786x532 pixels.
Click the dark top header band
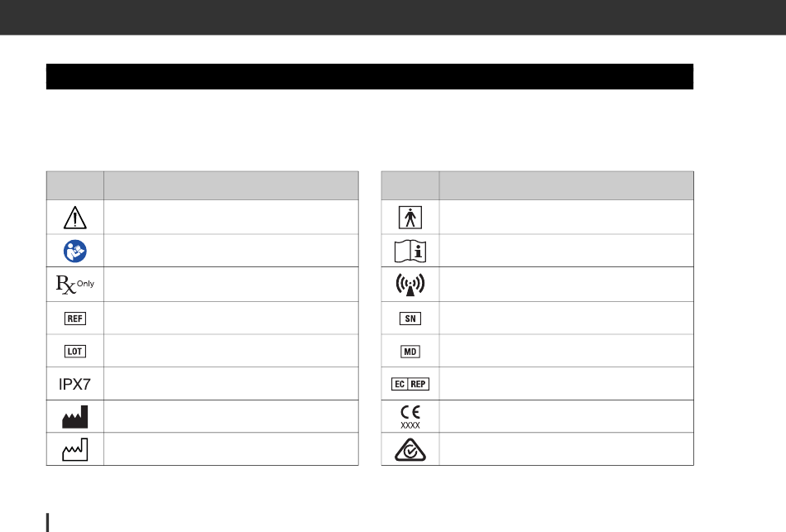tap(393, 17)
